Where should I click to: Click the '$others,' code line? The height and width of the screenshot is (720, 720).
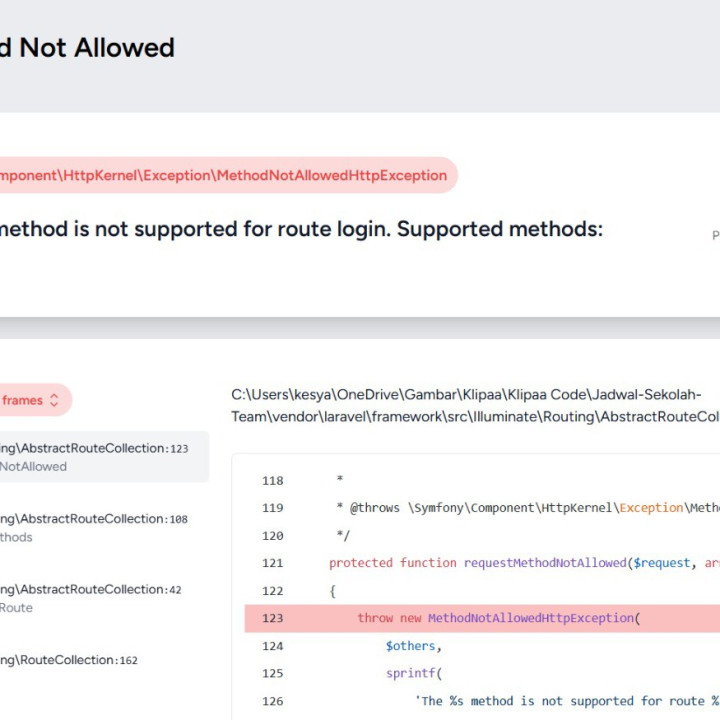coord(412,646)
